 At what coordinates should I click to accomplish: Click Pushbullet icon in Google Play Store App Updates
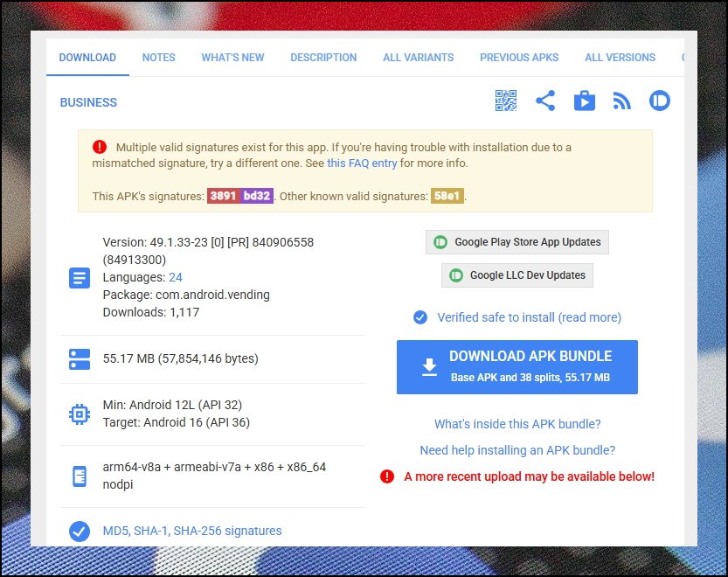pyautogui.click(x=440, y=242)
